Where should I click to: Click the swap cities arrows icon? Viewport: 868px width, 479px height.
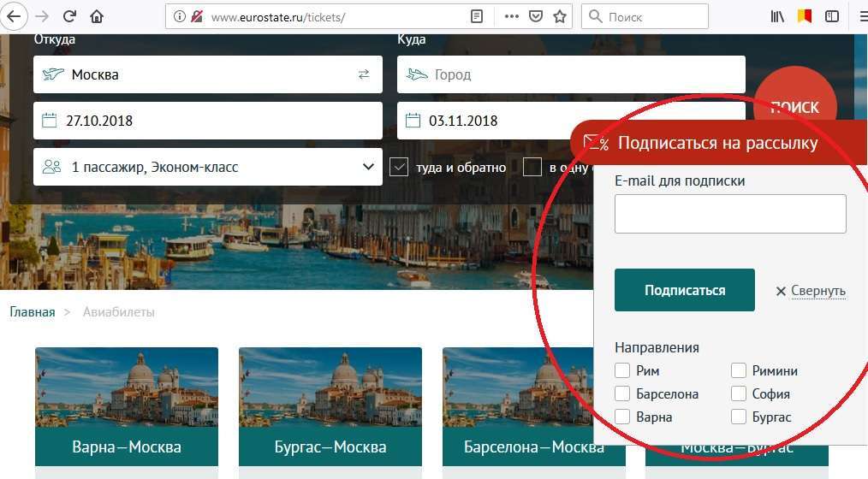[364, 74]
